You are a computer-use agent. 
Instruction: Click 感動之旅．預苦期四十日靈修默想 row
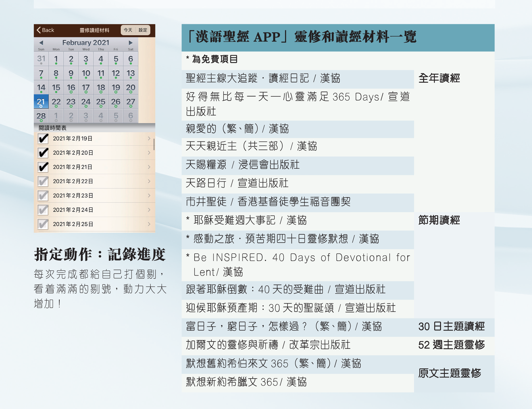tap(298, 240)
